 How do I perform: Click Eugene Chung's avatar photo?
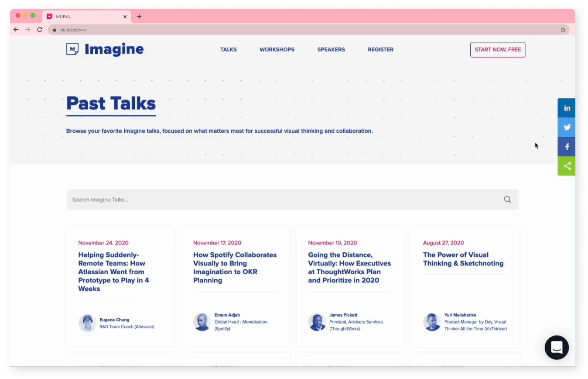click(87, 323)
